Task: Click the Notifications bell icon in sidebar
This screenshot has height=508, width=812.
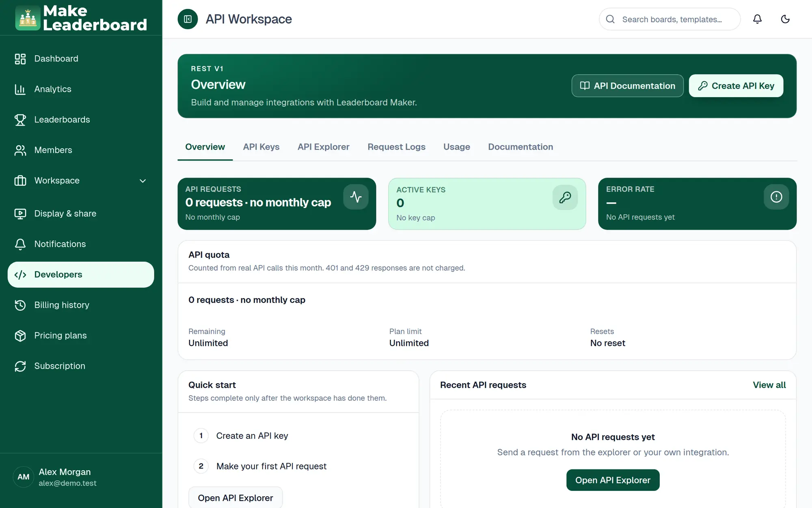Action: [20, 244]
